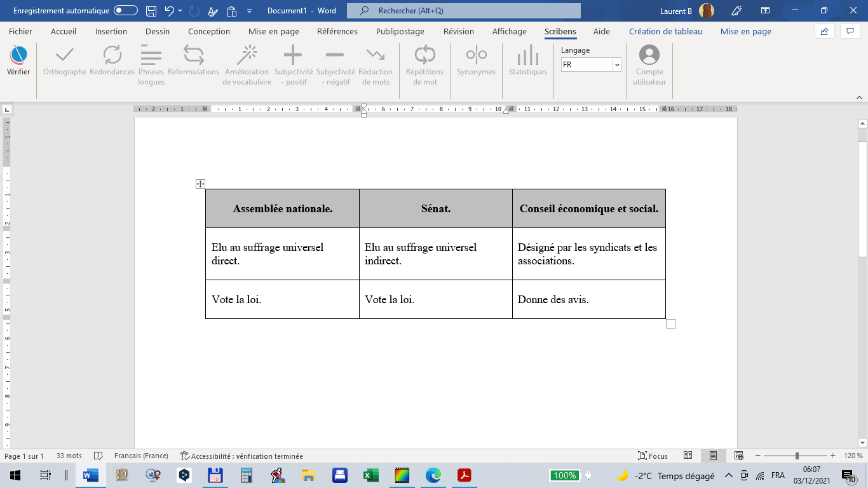Open Customize Quick Access Toolbar dropdown

click(249, 11)
